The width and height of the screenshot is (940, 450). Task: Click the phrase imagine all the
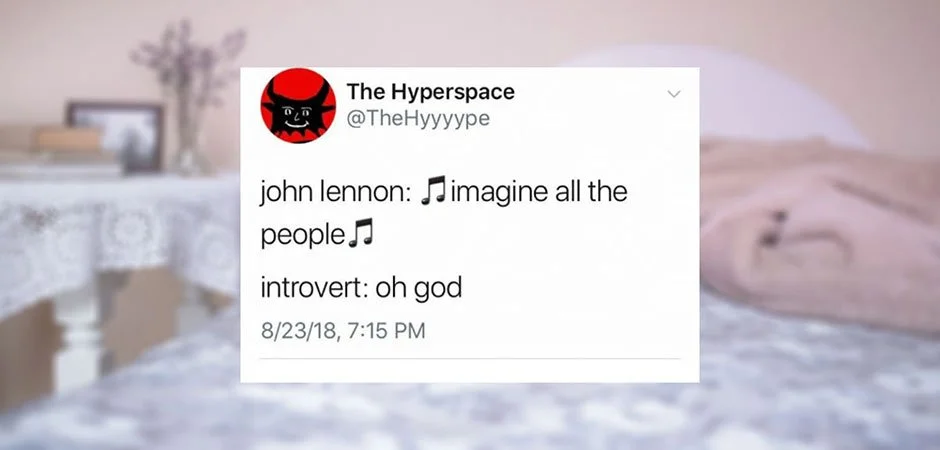point(539,192)
